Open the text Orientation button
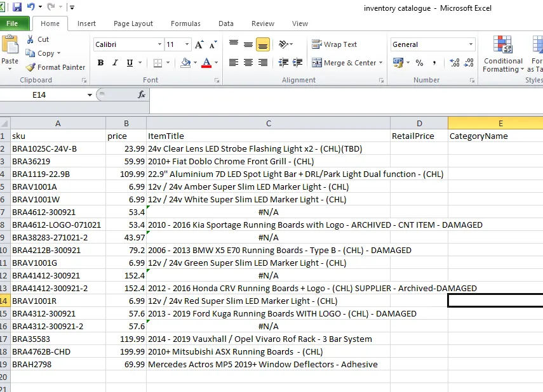The width and height of the screenshot is (543, 392). coord(286,44)
